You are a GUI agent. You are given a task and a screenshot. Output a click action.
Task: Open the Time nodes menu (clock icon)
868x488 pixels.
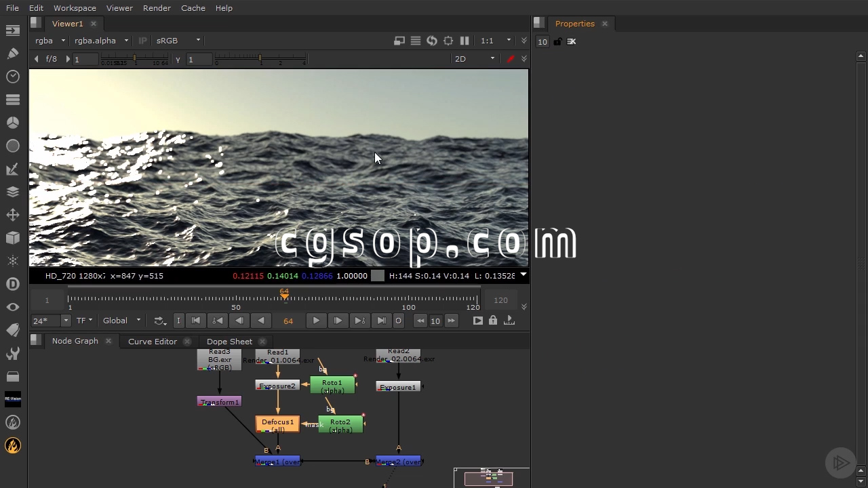point(12,77)
